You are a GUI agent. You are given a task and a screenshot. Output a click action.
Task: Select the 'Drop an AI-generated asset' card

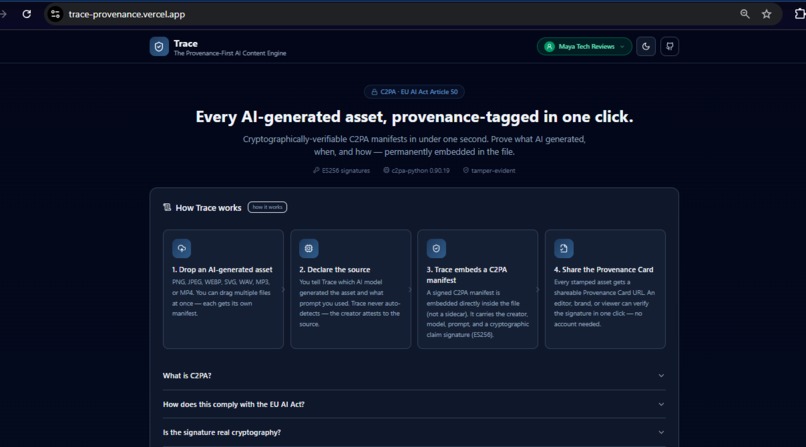223,289
